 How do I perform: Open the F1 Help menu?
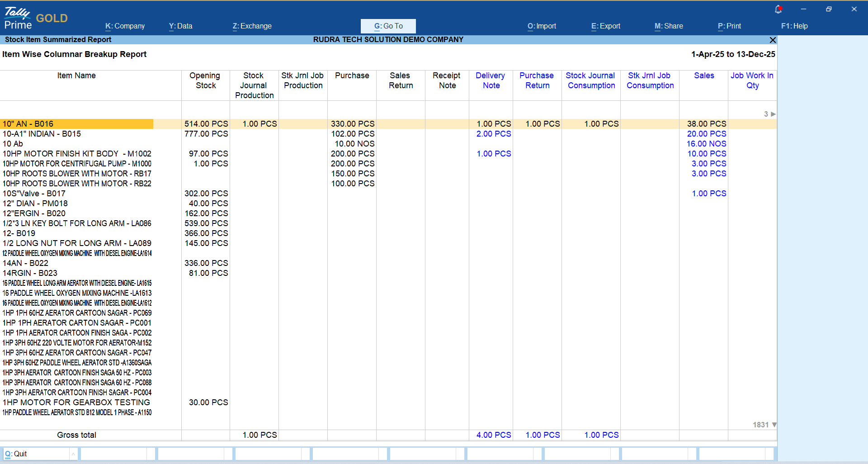(794, 26)
